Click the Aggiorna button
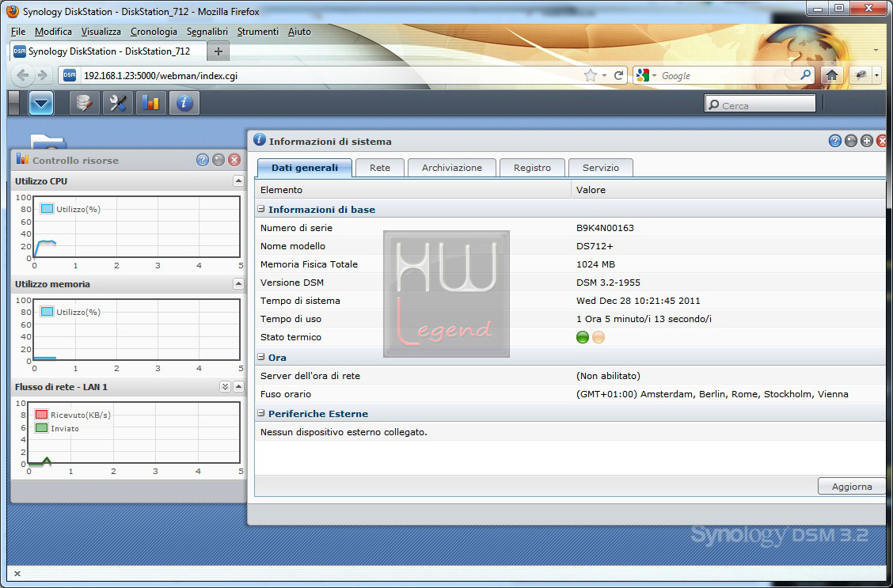893x588 pixels. click(852, 487)
